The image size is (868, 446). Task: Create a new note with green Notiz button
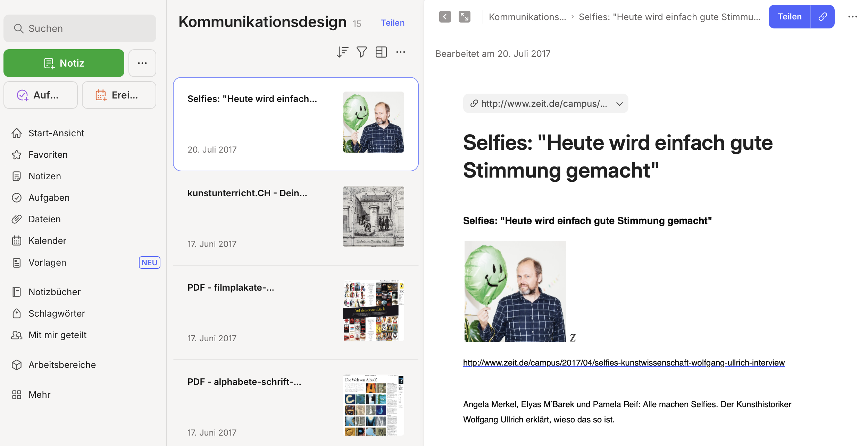[x=64, y=63]
